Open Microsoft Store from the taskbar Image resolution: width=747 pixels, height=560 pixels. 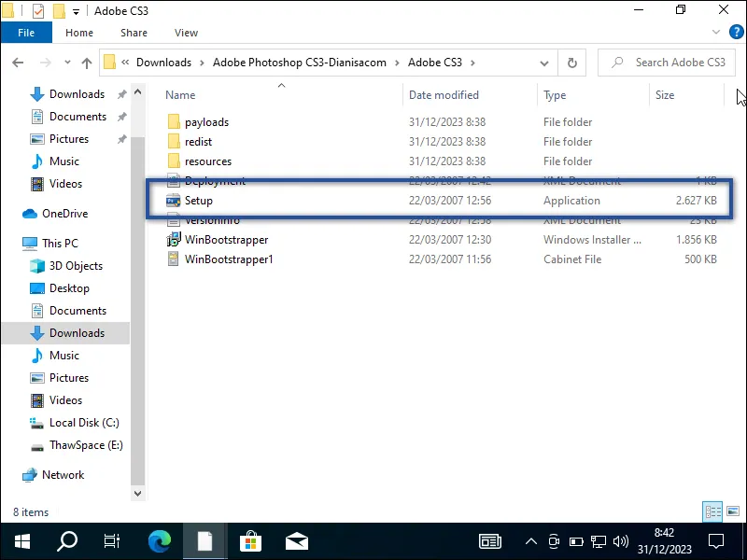pos(250,540)
